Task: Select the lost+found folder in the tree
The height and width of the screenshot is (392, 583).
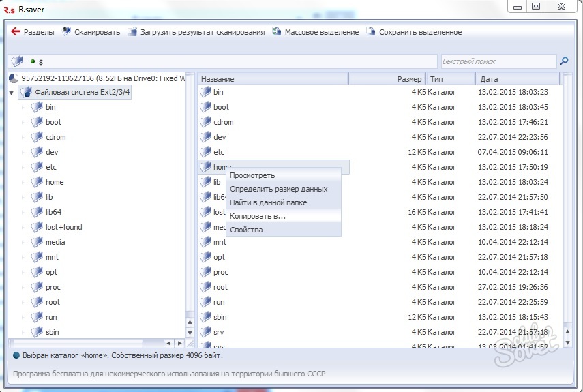Action: pos(63,227)
